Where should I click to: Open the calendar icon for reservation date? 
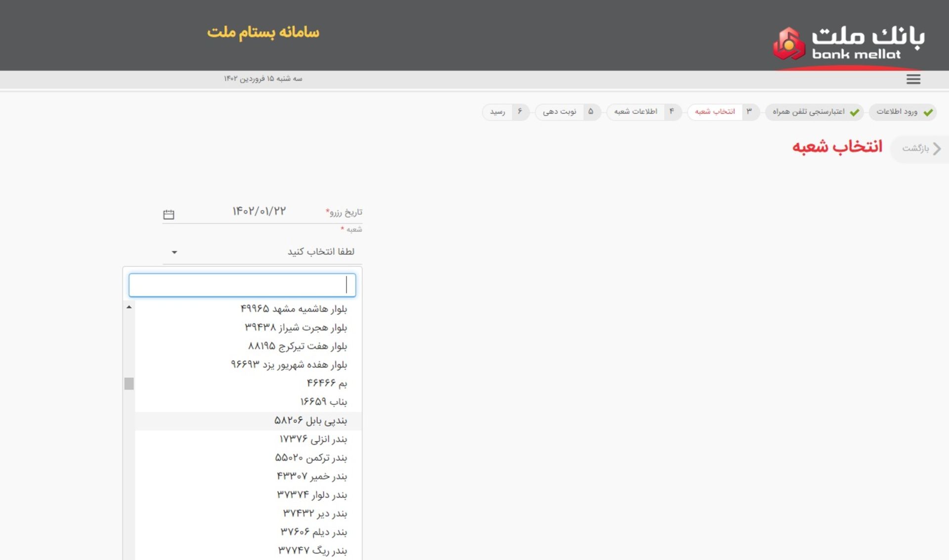169,214
